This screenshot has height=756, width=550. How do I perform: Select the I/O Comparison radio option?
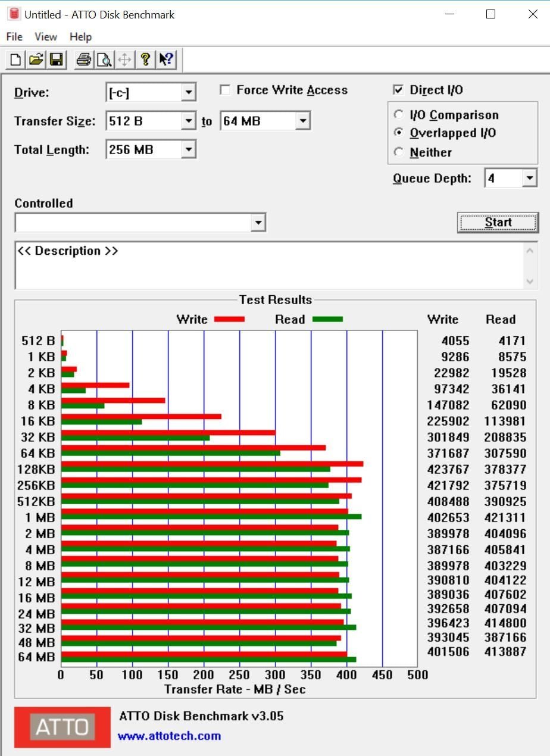399,115
